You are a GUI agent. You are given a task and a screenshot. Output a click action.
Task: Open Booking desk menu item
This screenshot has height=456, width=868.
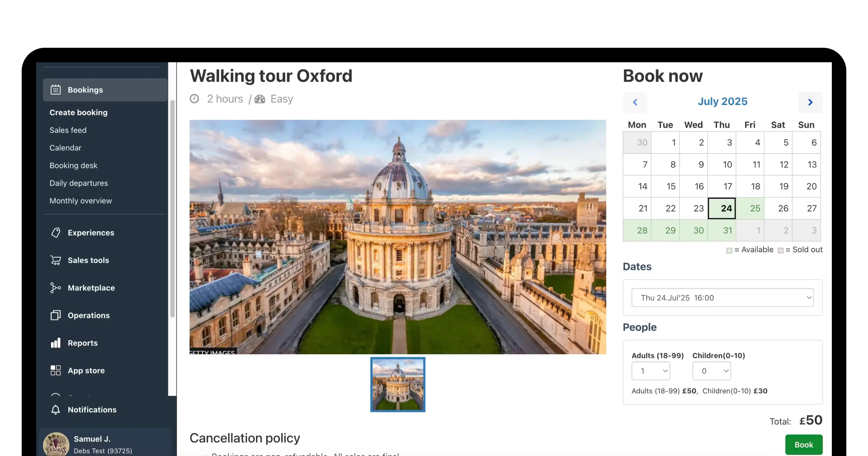[x=73, y=165]
